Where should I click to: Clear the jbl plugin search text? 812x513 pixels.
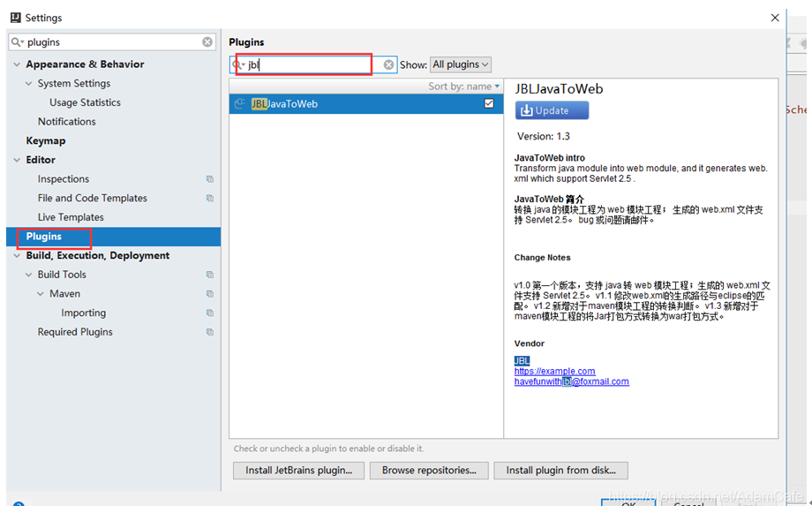pyautogui.click(x=388, y=64)
